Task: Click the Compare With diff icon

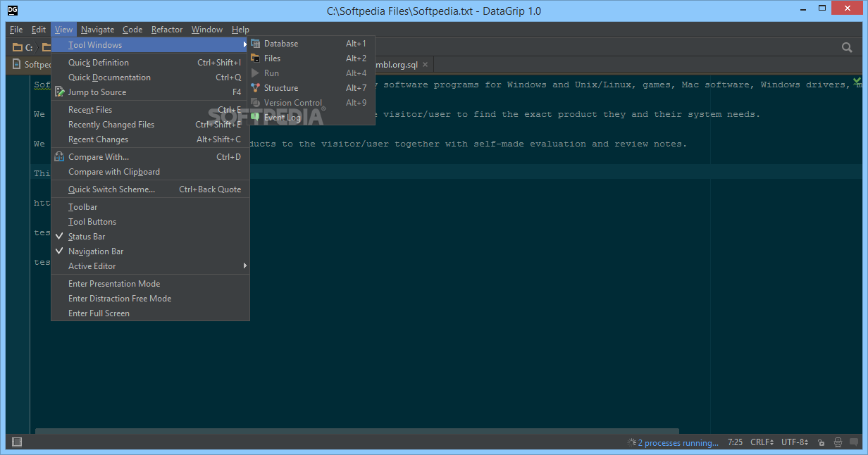Action: 61,157
